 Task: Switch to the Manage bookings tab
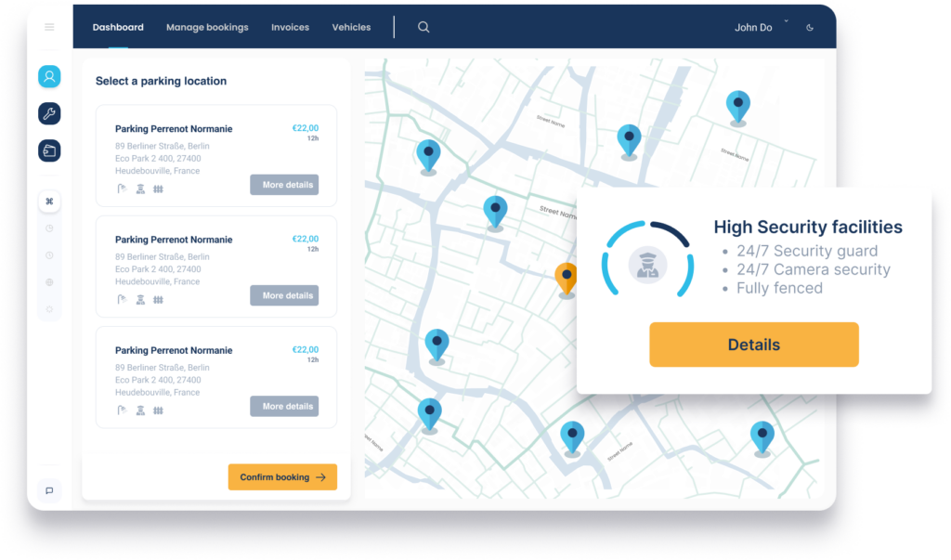(207, 27)
